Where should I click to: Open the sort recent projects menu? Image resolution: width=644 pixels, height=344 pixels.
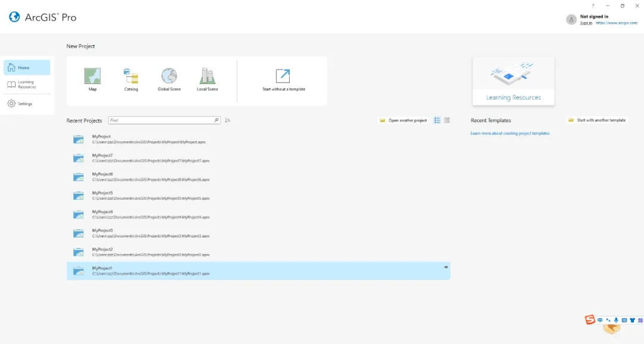pos(228,120)
